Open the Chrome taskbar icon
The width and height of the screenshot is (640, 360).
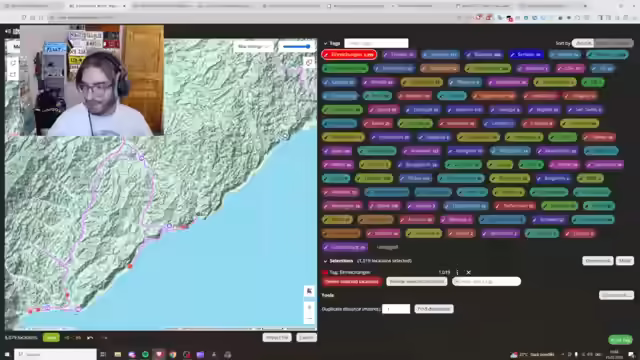coord(173,354)
